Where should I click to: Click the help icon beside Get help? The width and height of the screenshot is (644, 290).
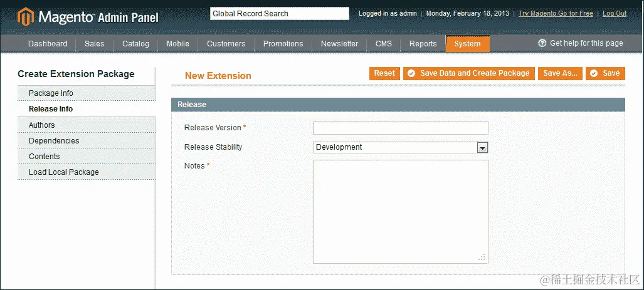coord(542,43)
